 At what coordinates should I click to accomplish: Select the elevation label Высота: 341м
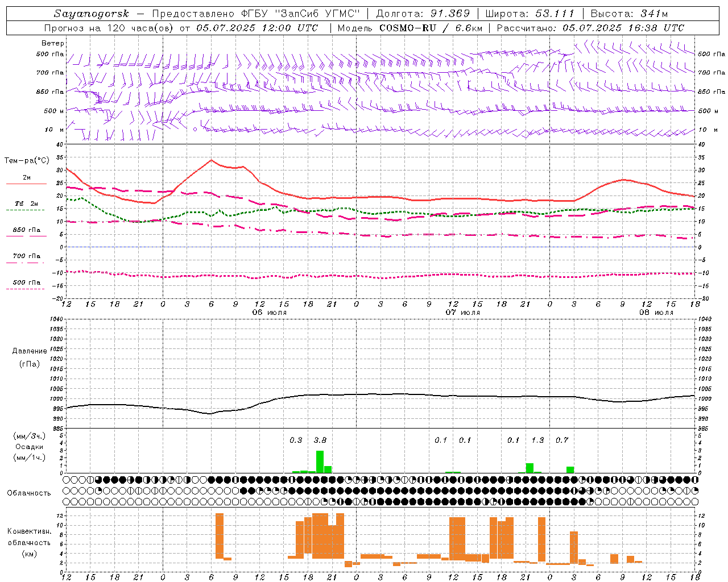pyautogui.click(x=629, y=14)
